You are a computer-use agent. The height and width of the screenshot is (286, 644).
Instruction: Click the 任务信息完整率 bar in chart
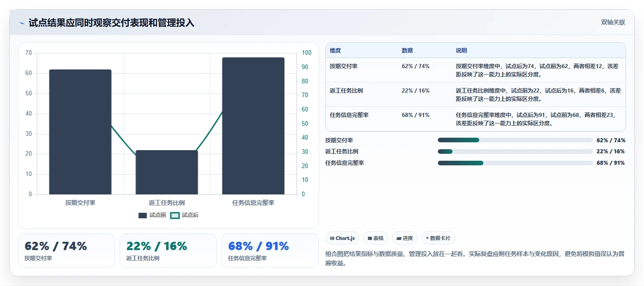point(253,126)
